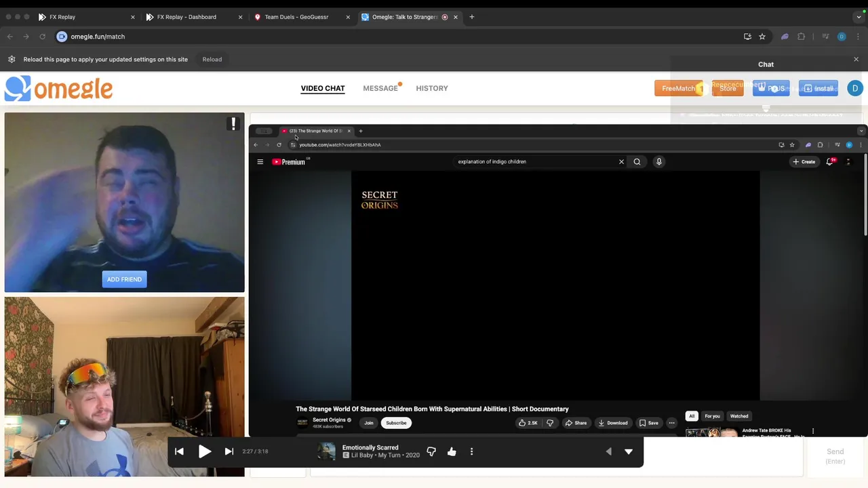Open Chrome profile avatar in toolbar
This screenshot has height=488, width=868.
(842, 37)
